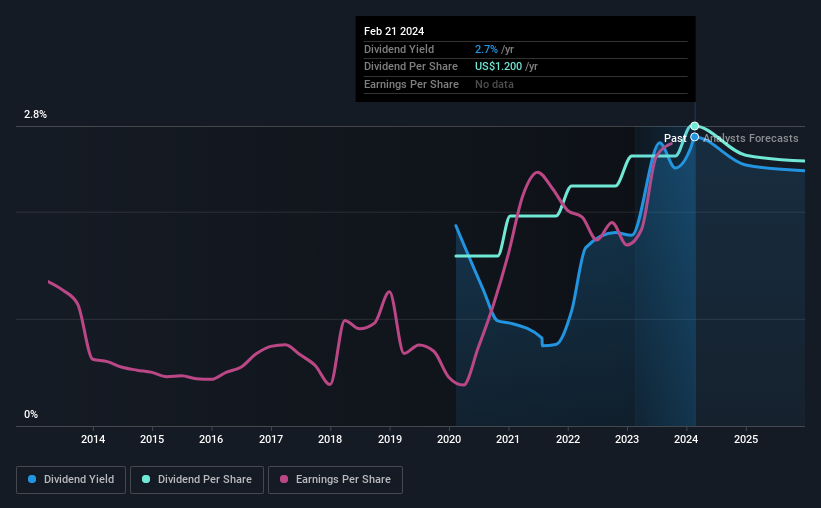Click the teal Dividend Per Share legend dot
The width and height of the screenshot is (821, 508).
pos(146,479)
